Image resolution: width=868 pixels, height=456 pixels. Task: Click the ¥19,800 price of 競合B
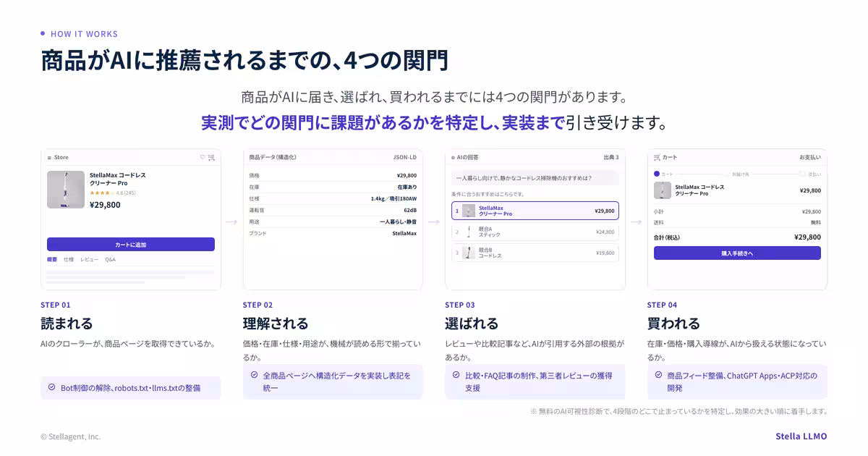pyautogui.click(x=605, y=253)
